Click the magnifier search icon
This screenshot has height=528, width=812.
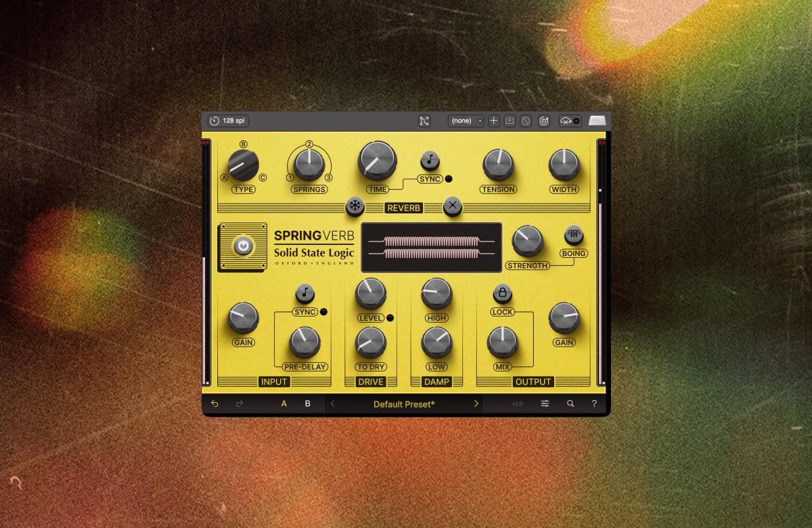(x=570, y=403)
